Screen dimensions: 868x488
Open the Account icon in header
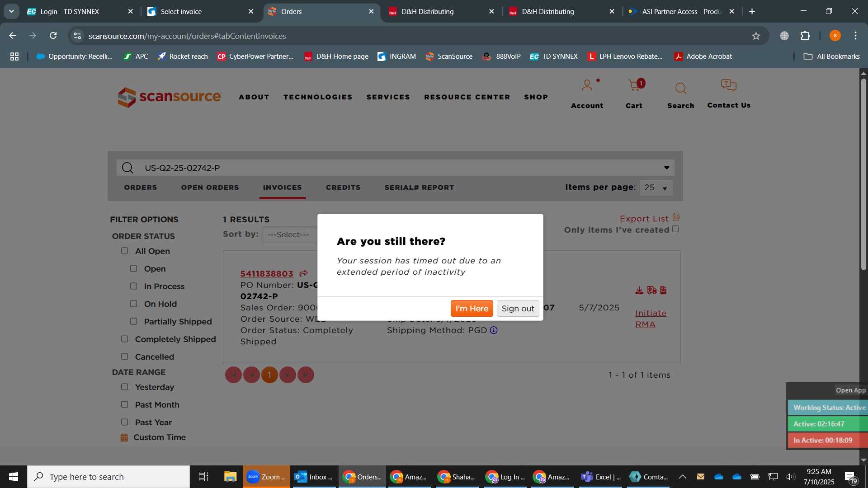click(587, 85)
